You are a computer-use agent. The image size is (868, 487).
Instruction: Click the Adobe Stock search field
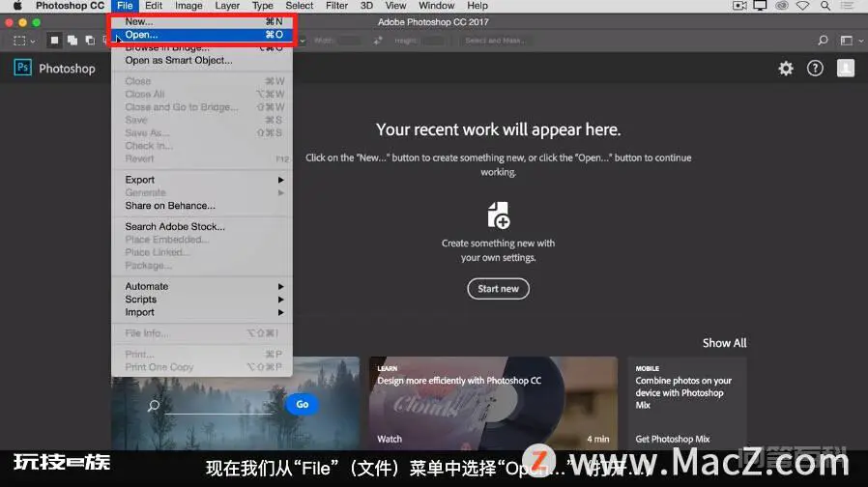click(218, 406)
